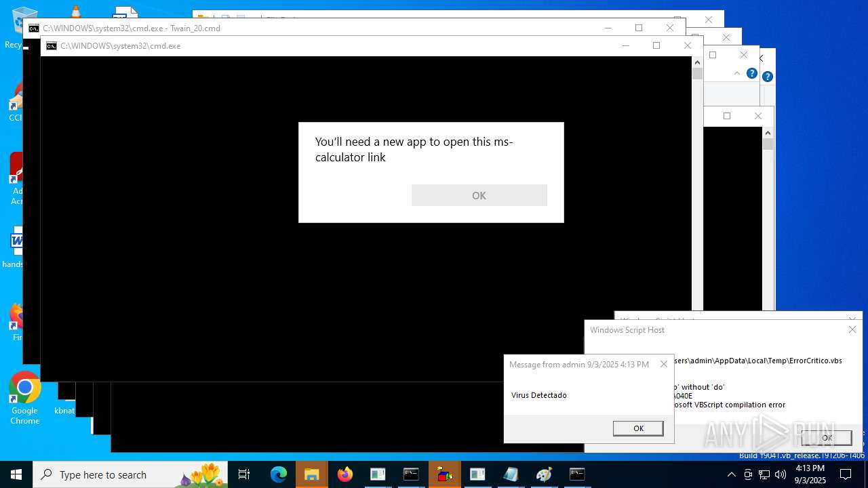
Task: Close the Message from admin dialog
Action: click(664, 364)
